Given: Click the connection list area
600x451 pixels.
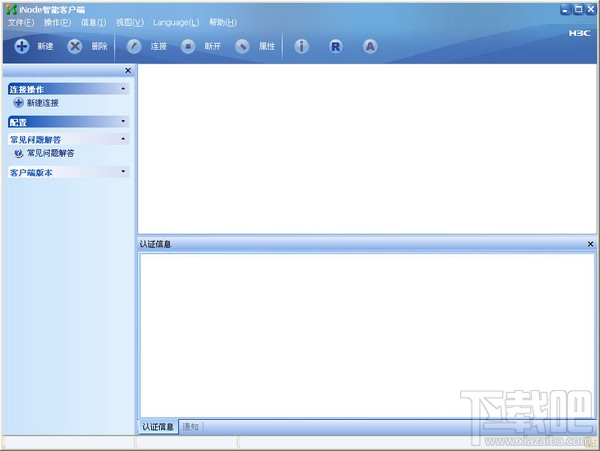Looking at the screenshot, I should pyautogui.click(x=367, y=149).
